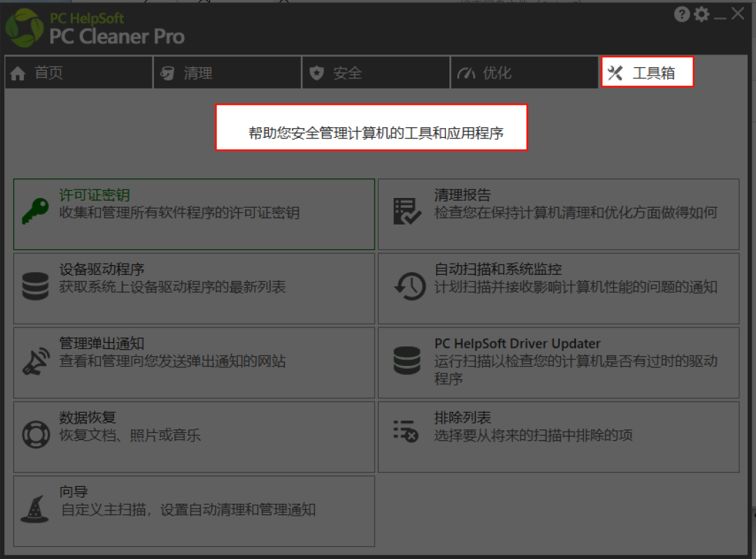Open the 管理弹出通知 tool heading
756x559 pixels.
point(101,343)
